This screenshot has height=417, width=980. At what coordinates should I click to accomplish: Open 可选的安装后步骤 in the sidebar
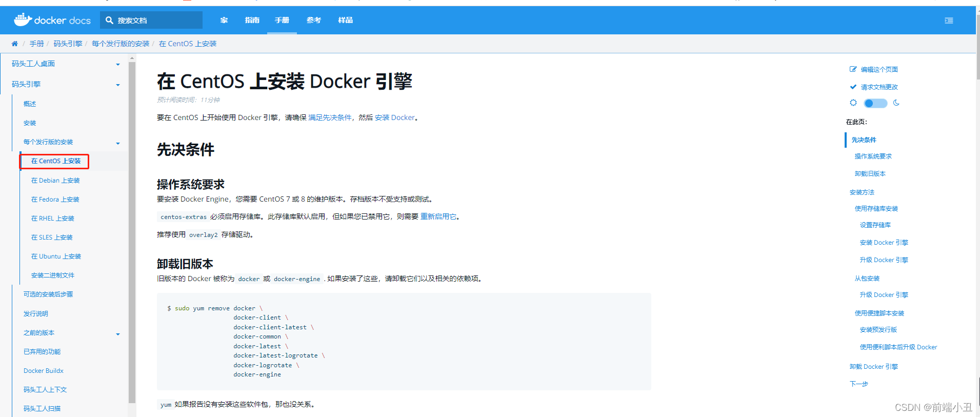[48, 294]
